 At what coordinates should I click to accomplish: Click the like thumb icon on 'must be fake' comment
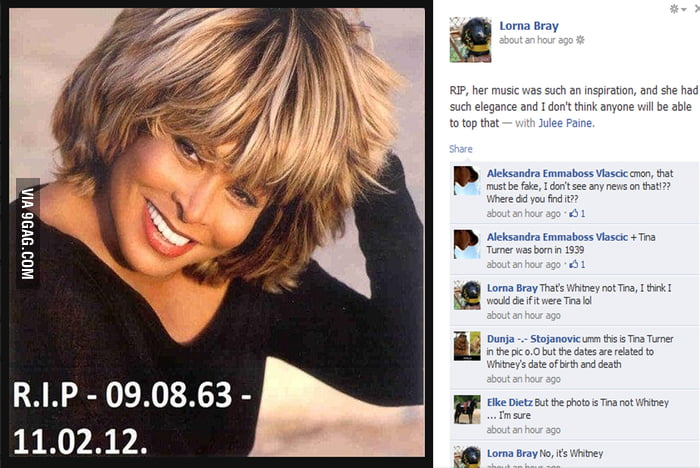(574, 213)
